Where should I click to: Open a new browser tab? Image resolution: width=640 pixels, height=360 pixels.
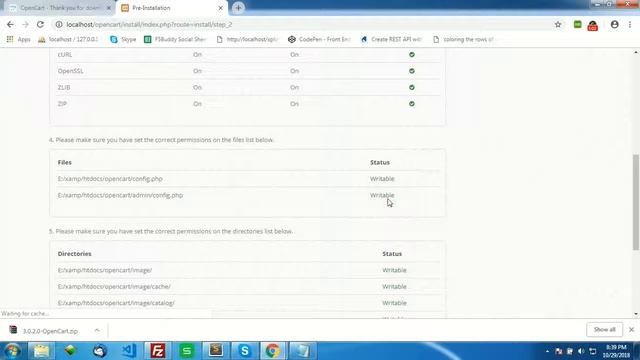pos(238,8)
